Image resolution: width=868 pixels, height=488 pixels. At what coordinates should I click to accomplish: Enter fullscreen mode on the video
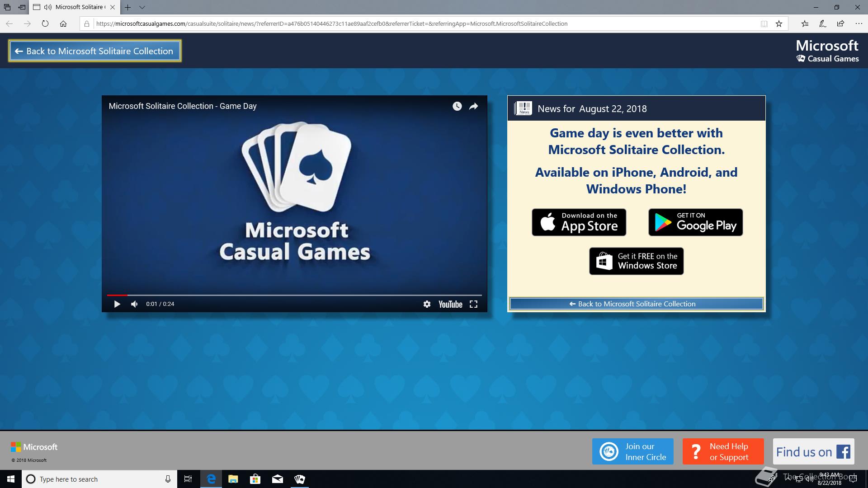point(473,304)
